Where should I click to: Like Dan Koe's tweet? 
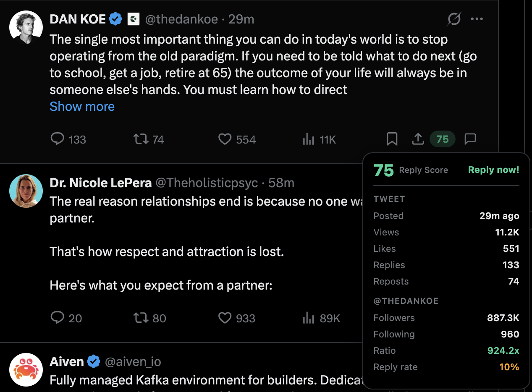(x=225, y=139)
